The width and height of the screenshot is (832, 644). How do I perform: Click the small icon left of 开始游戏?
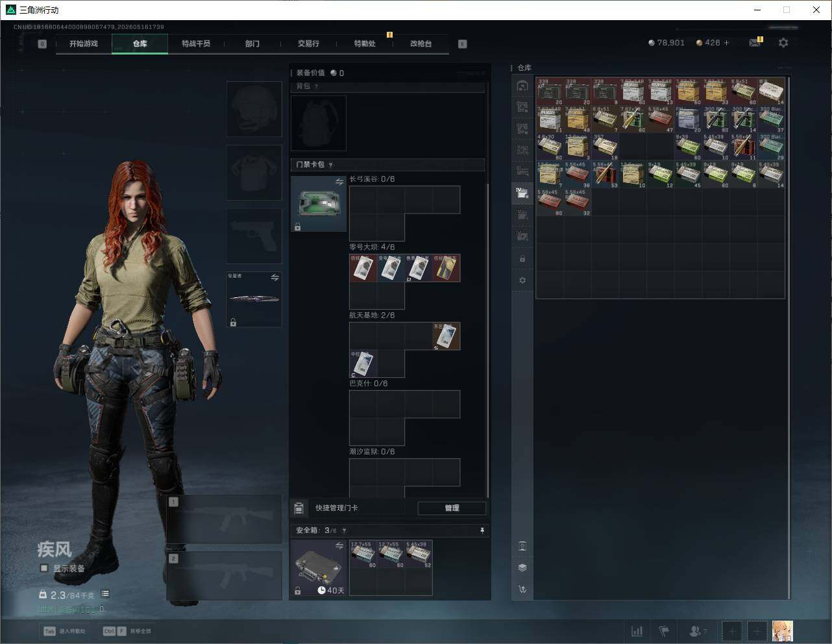coord(42,44)
